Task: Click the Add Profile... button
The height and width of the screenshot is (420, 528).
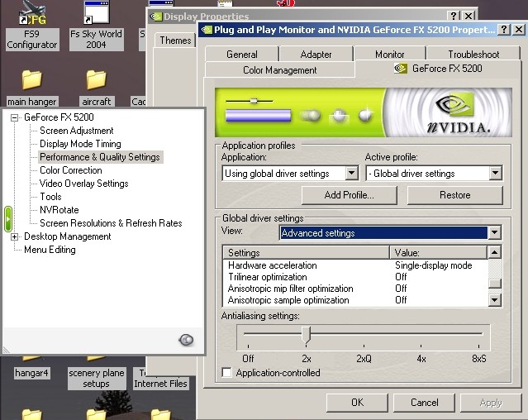Action: (349, 195)
